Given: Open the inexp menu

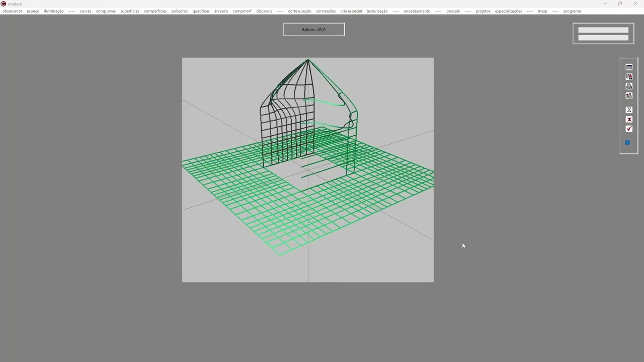Looking at the screenshot, I should pyautogui.click(x=542, y=11).
